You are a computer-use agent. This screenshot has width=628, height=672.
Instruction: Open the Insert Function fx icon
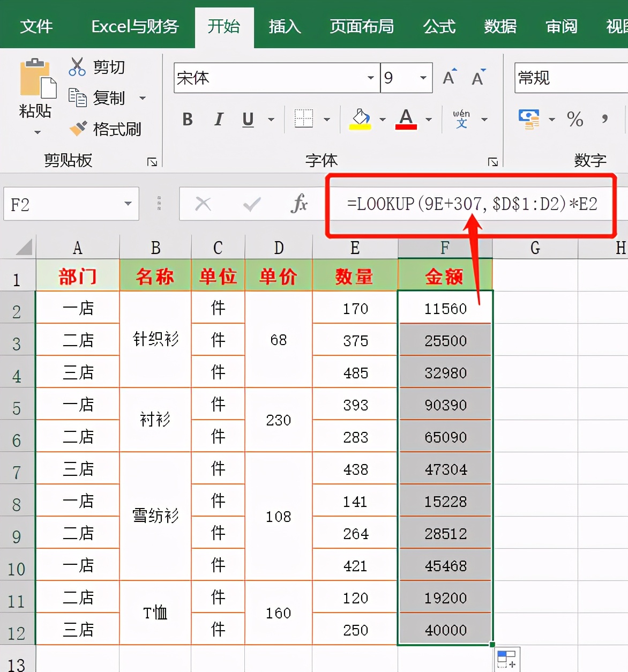[300, 204]
